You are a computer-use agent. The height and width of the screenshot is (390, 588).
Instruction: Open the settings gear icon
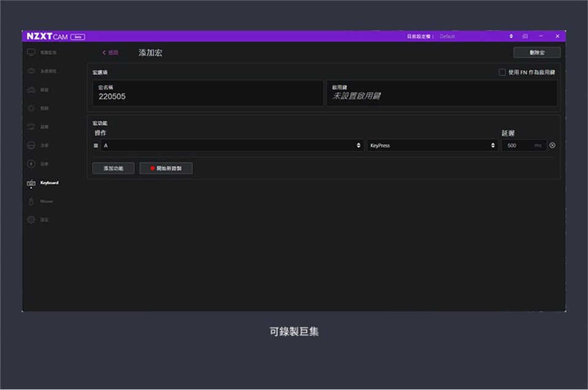tap(31, 220)
